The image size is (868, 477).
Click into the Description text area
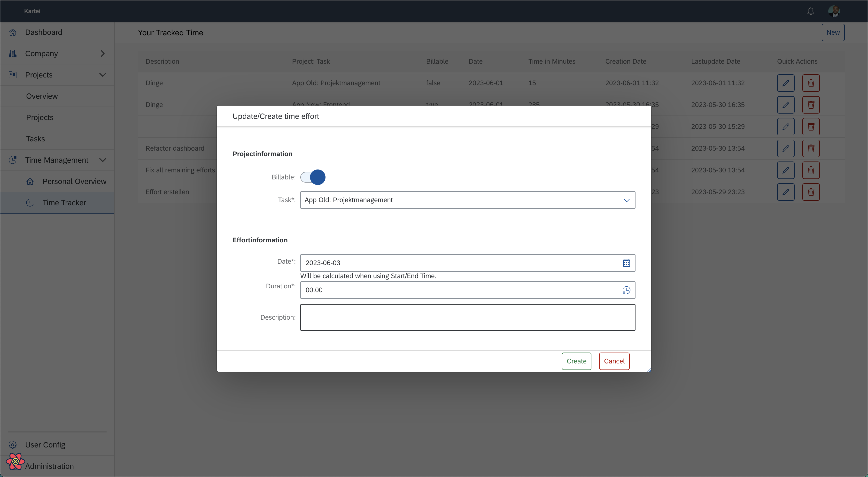[467, 317]
